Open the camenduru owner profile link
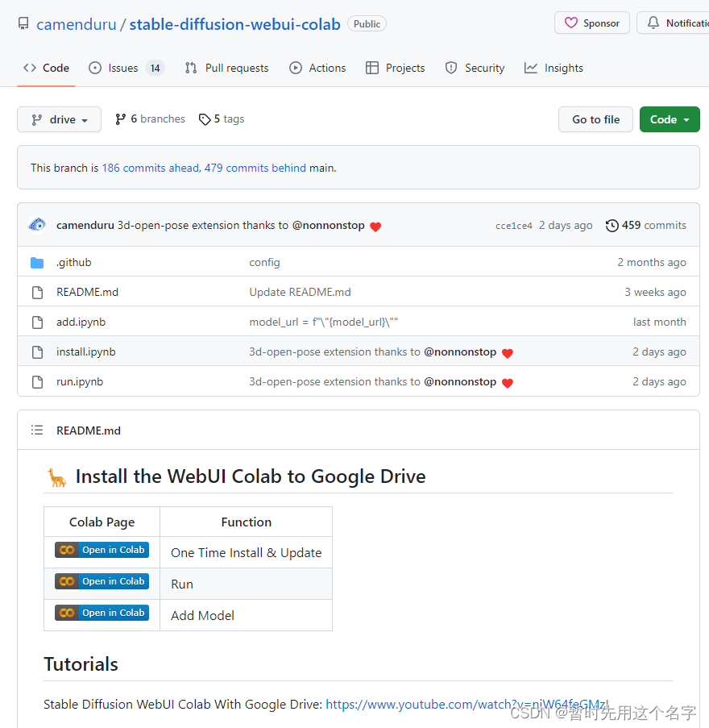This screenshot has height=728, width=709. pos(76,24)
